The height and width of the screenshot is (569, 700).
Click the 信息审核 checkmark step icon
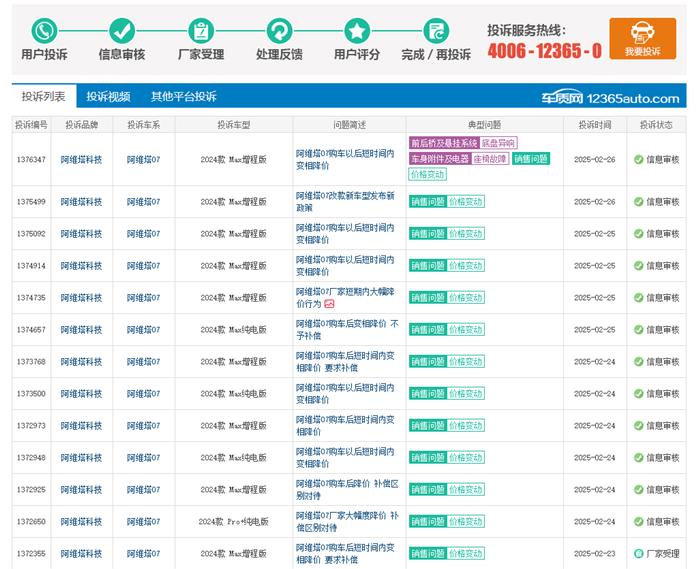click(x=122, y=31)
